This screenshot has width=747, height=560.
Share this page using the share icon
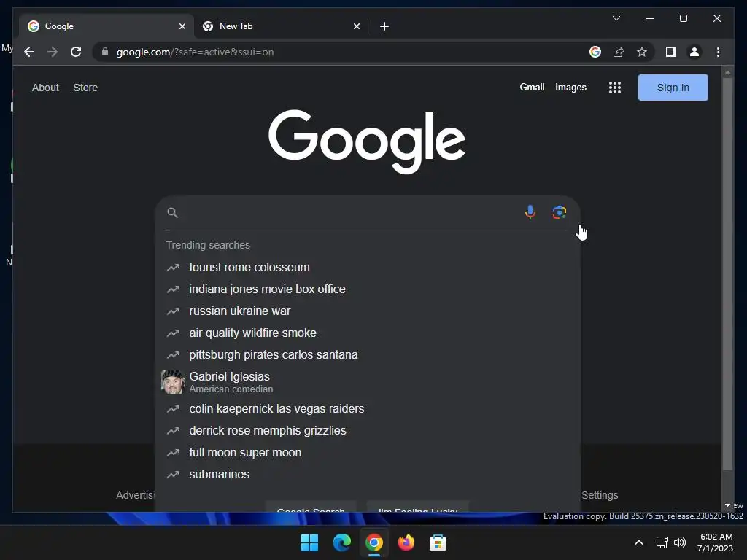point(619,52)
